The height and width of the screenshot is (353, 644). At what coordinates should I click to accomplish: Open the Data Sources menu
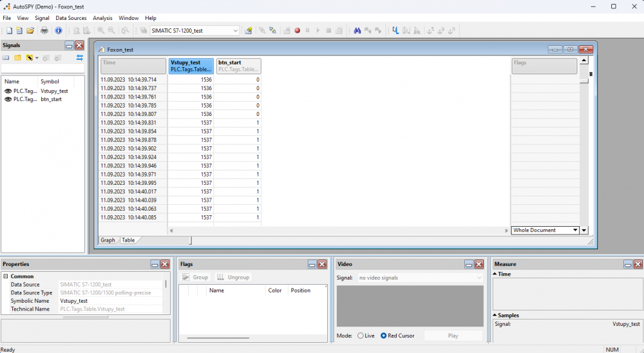tap(71, 18)
